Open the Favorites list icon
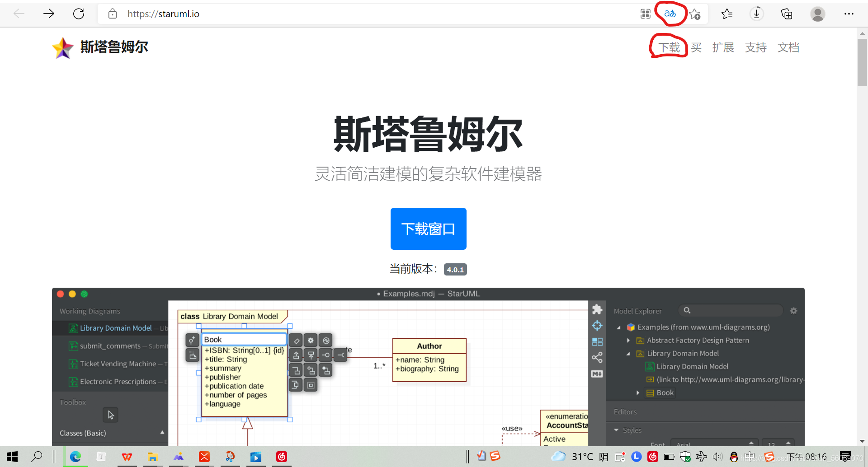Image resolution: width=868 pixels, height=467 pixels. [727, 14]
